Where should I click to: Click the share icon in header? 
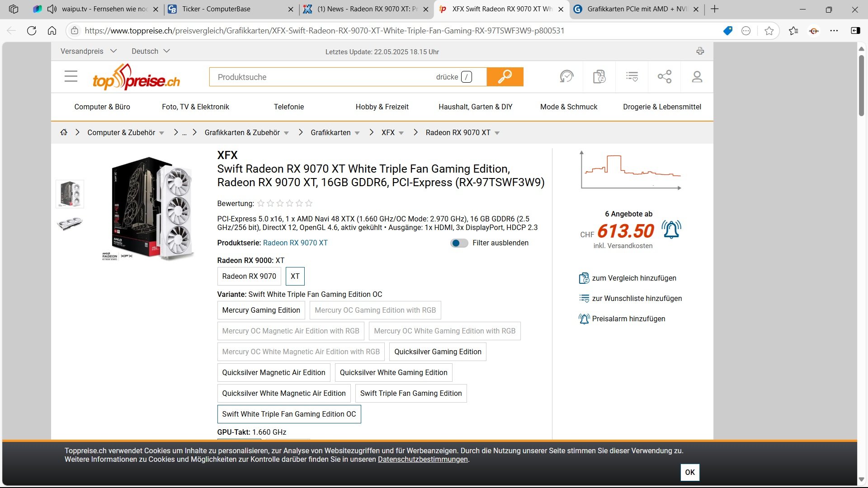(x=664, y=77)
